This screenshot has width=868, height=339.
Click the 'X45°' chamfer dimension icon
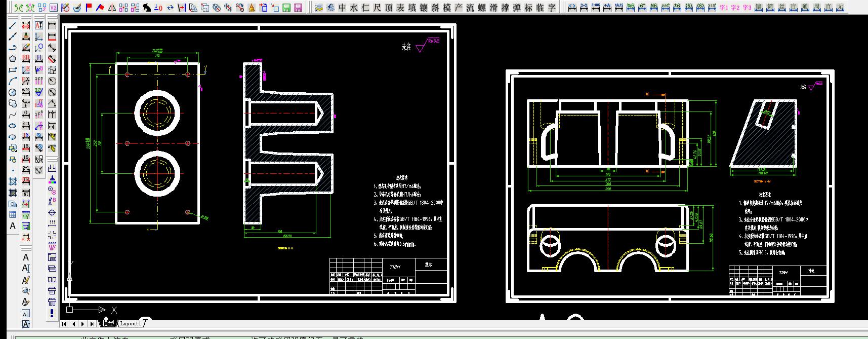point(712,8)
